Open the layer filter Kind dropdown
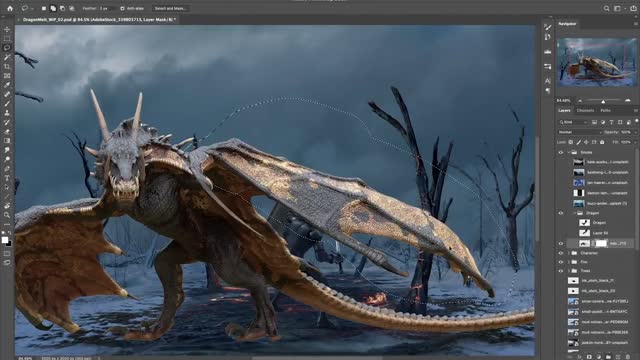 (x=573, y=122)
